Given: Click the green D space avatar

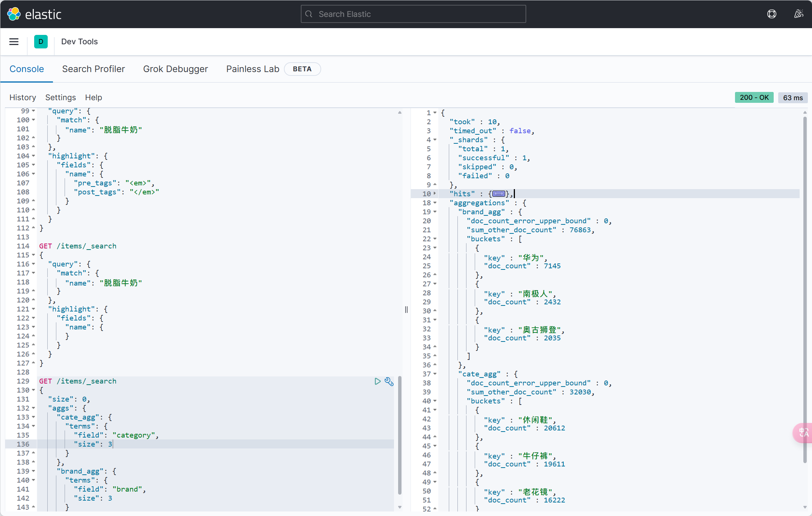Looking at the screenshot, I should point(41,42).
